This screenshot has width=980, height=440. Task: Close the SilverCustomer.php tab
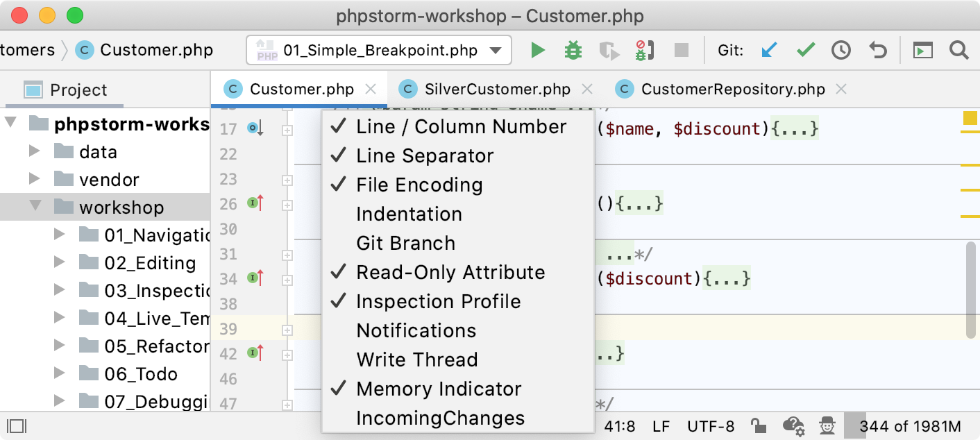(x=587, y=89)
